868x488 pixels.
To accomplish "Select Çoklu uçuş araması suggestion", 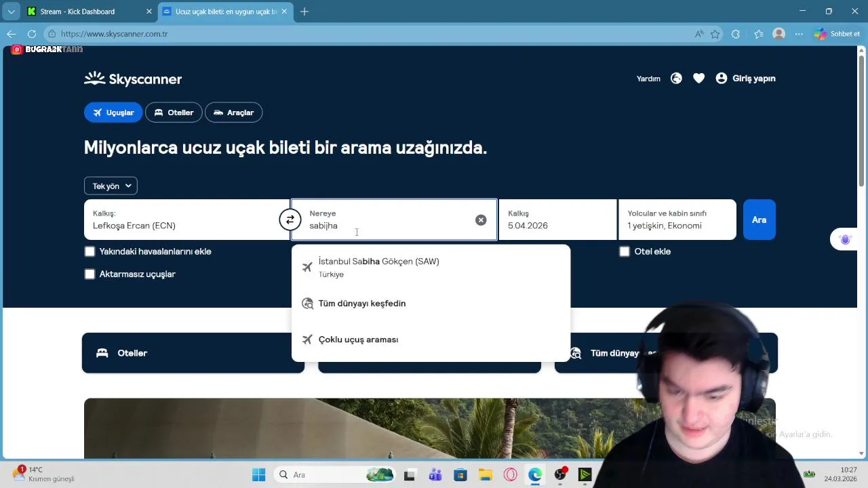I will click(x=431, y=340).
